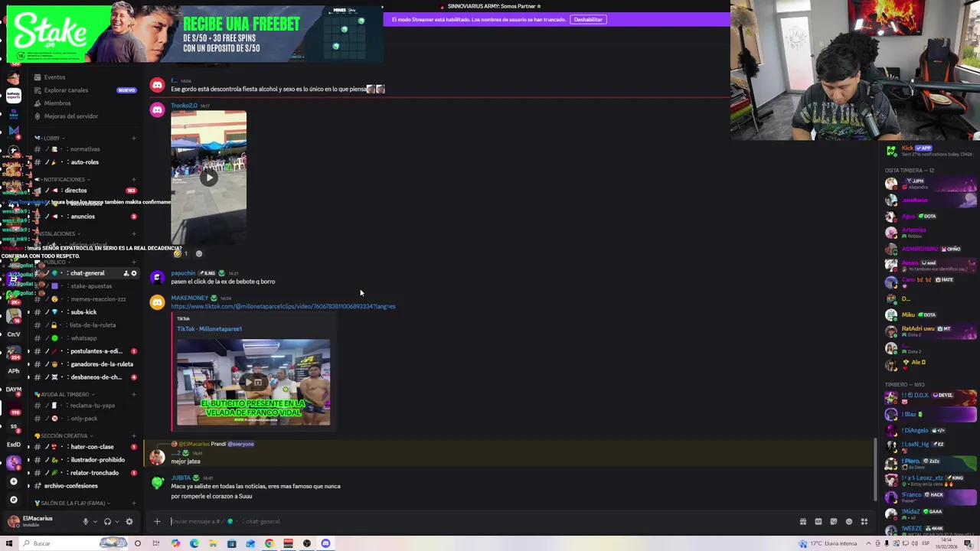Open the normativas channel
The image size is (980, 551).
pos(84,149)
